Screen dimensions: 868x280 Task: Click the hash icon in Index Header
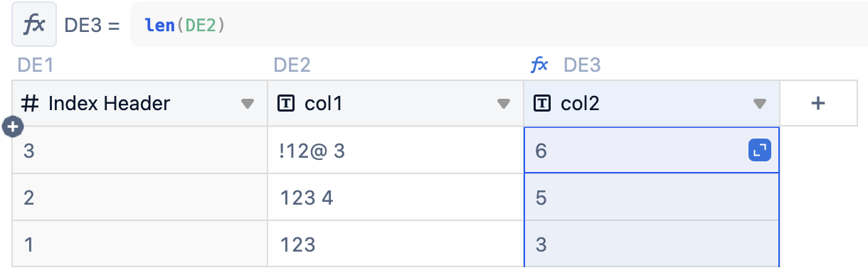coord(30,104)
